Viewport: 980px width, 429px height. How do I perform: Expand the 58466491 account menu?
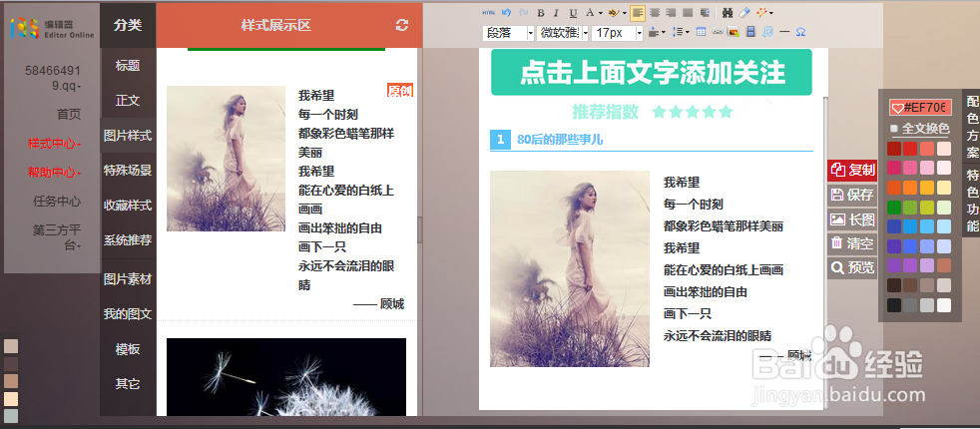(x=53, y=78)
